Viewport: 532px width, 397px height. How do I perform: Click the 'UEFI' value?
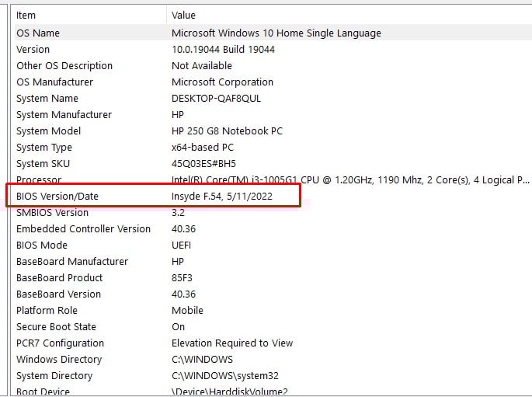[x=181, y=245]
